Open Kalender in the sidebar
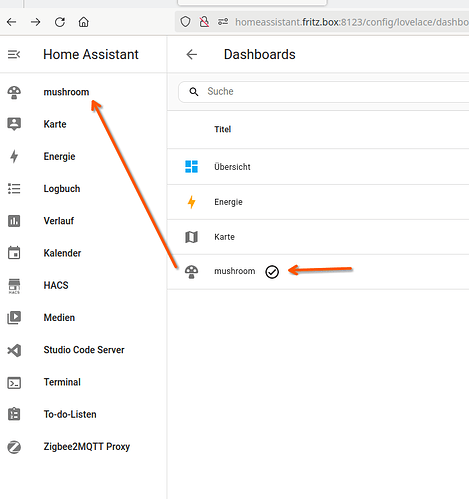Screen dimensions: 469x499 [62, 253]
